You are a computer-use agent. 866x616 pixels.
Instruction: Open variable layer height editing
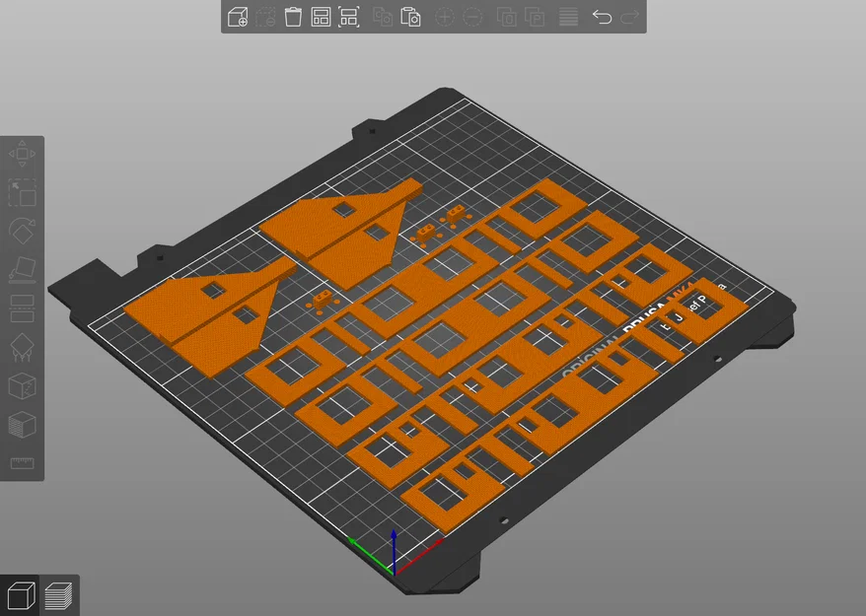tap(568, 17)
